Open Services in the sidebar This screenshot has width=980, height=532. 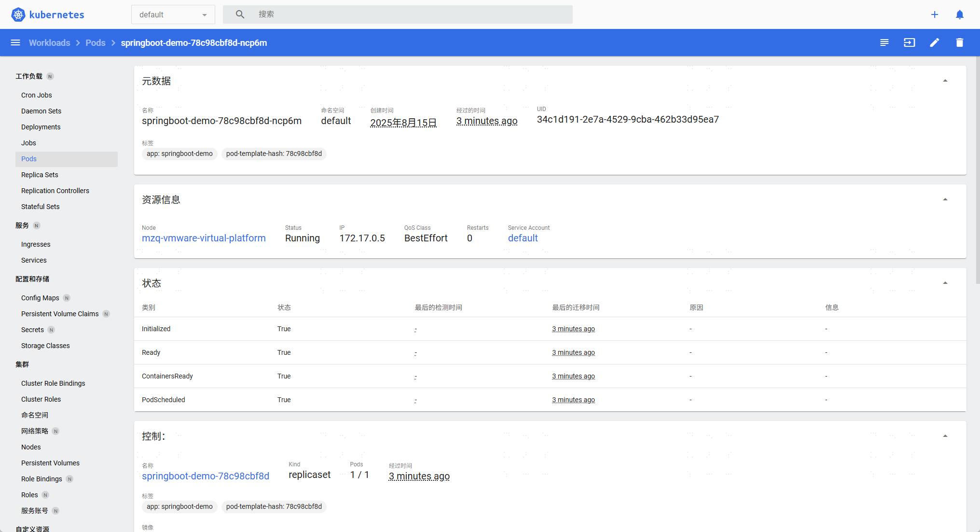click(34, 260)
